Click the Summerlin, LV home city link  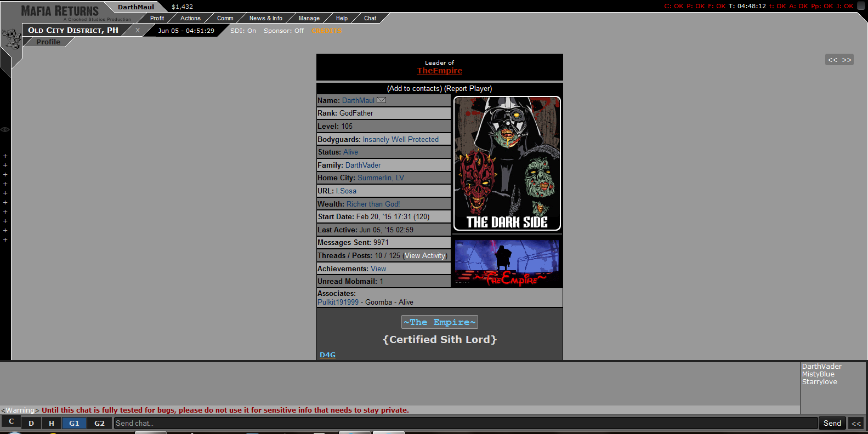coord(381,178)
